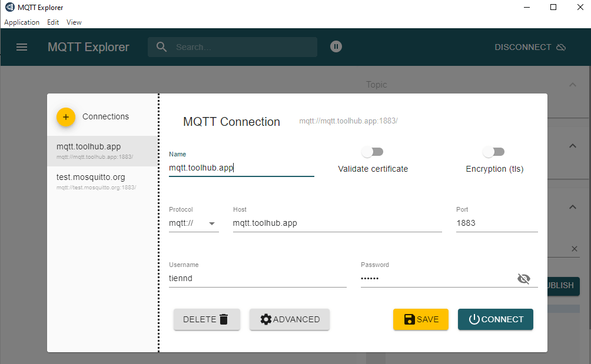Screen dimensions: 591x364
Task: Select the test.mosquitto.org connection
Action: coord(102,181)
